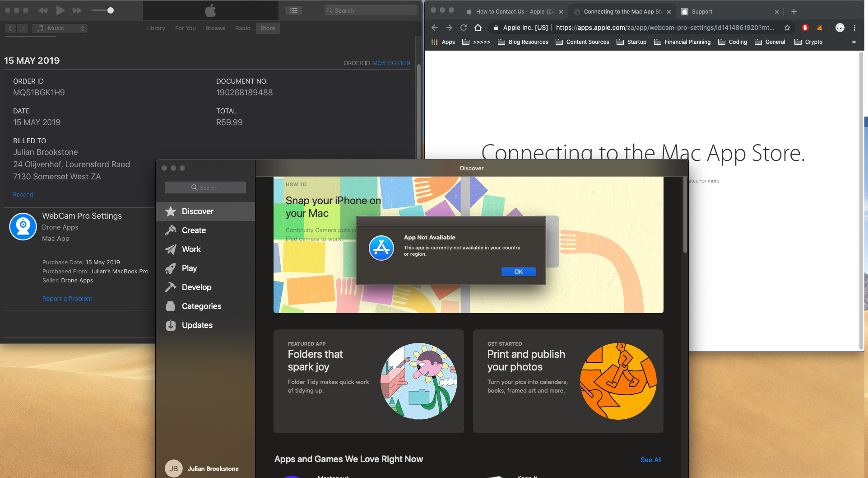Open Crypto bookmark folder

[808, 42]
